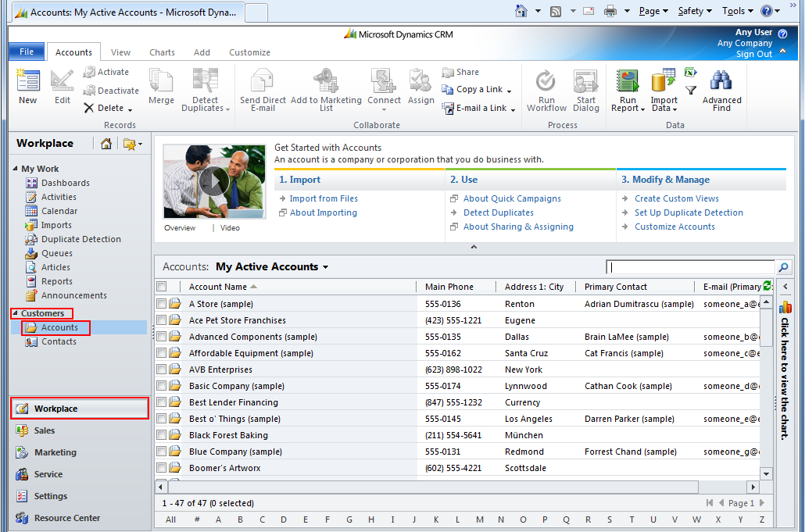This screenshot has height=532, width=805.
Task: Select Best Lender Financing row checkbox
Action: tap(162, 402)
